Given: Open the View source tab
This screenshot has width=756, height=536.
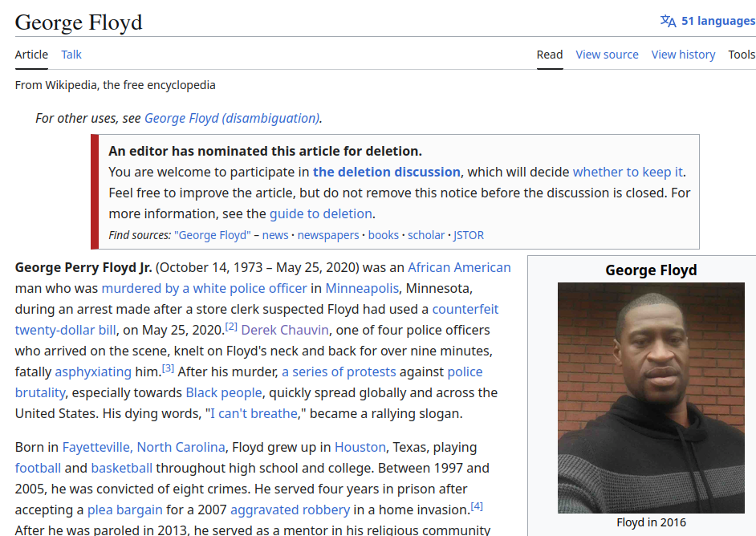Looking at the screenshot, I should [607, 55].
